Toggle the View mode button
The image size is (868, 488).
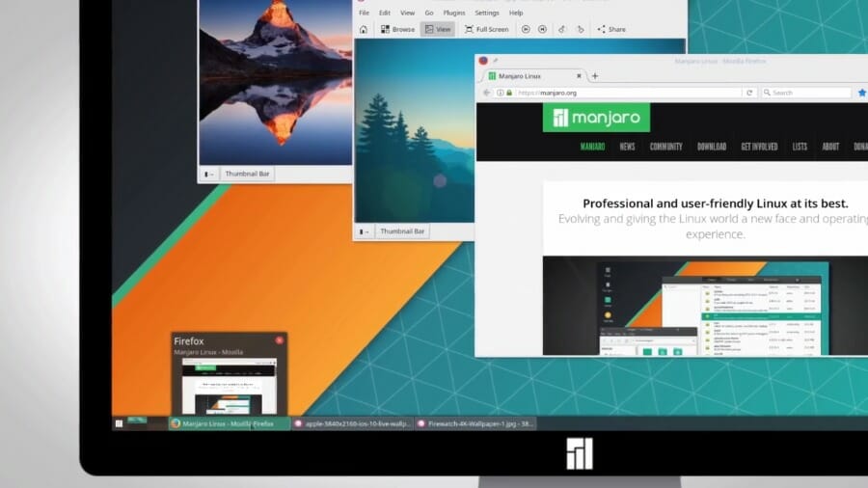pos(437,29)
